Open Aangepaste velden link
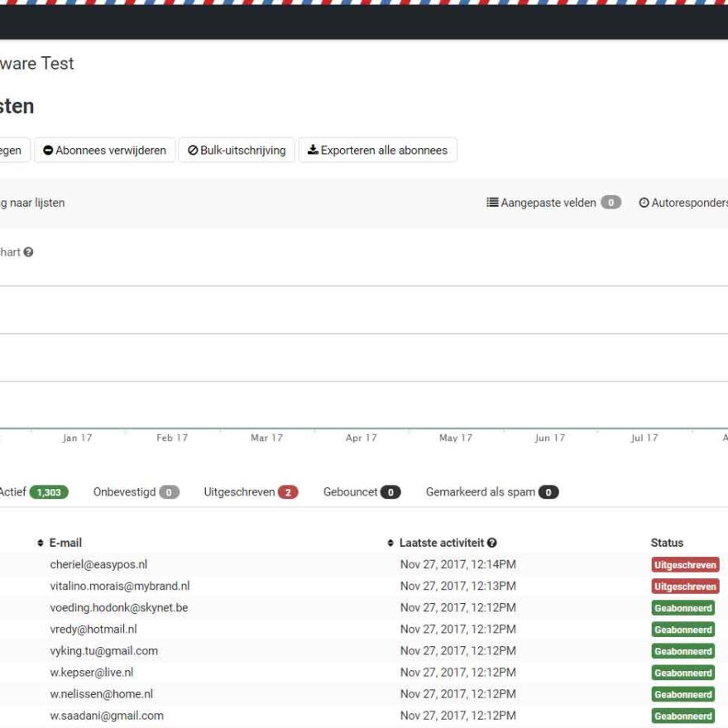This screenshot has width=728, height=728. point(553,203)
